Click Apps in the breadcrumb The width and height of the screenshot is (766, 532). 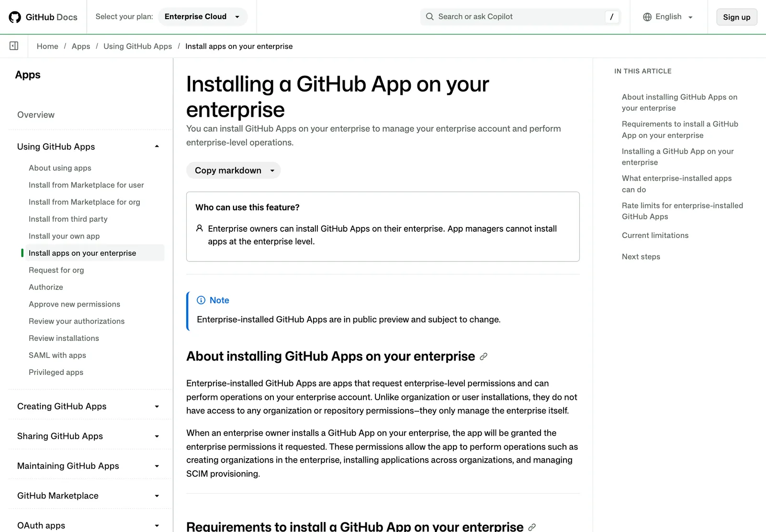point(81,46)
